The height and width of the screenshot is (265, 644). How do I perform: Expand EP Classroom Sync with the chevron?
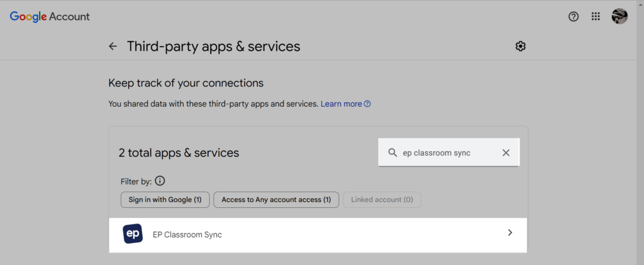tap(510, 232)
